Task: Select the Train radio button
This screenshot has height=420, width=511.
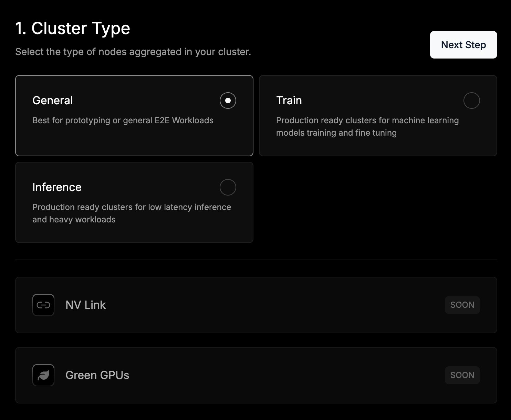Action: [x=472, y=101]
